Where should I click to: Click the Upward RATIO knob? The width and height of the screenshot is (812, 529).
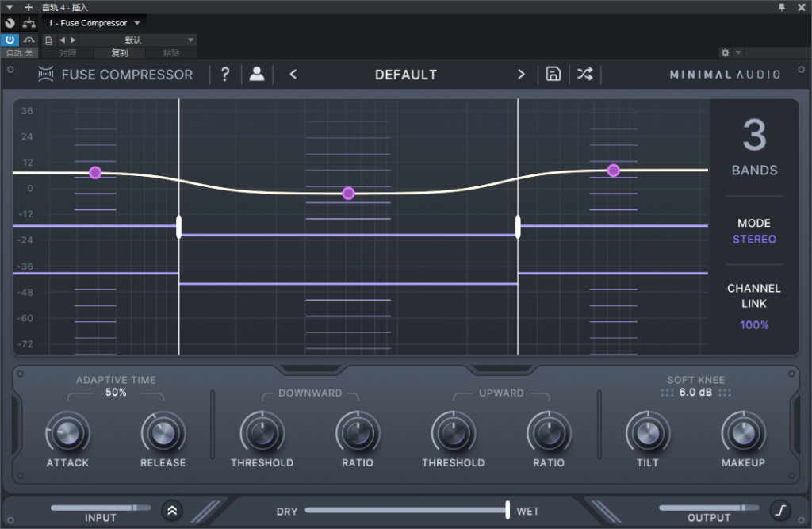[549, 433]
